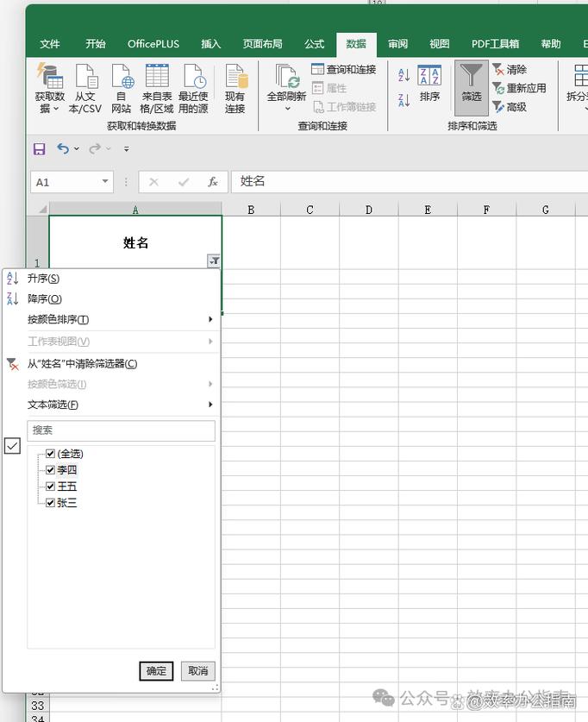
Task: Click the Select All corner triangle
Action: pyautogui.click(x=42, y=209)
